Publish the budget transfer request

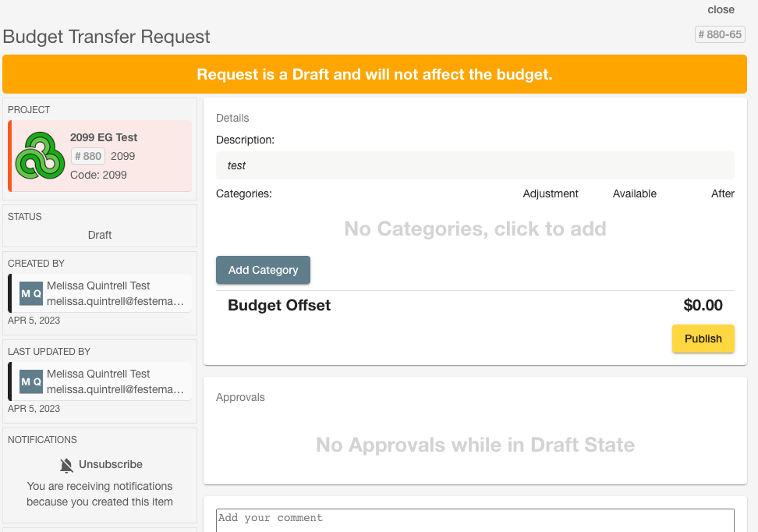click(703, 339)
